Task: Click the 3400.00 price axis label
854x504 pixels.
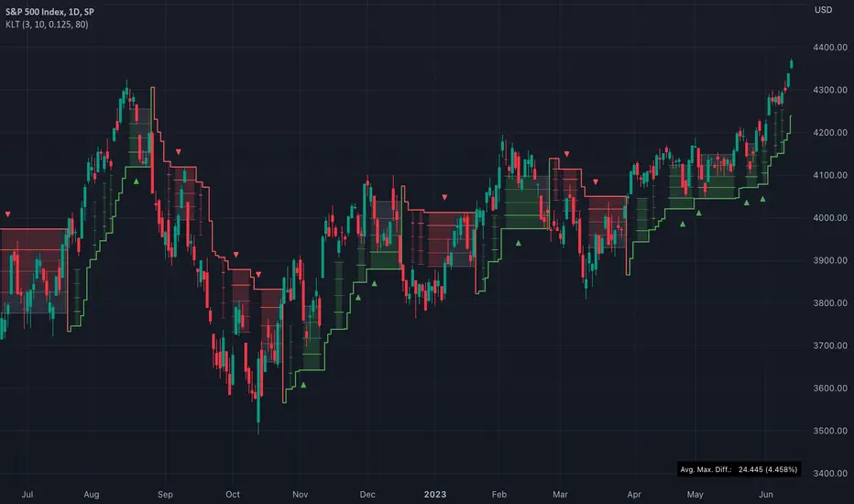Action: (x=830, y=473)
